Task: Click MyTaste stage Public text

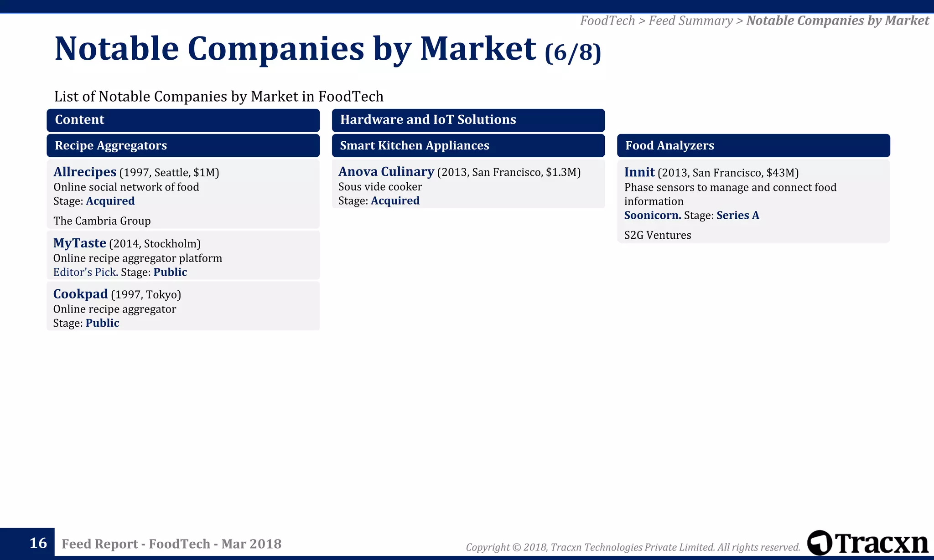Action: [170, 272]
